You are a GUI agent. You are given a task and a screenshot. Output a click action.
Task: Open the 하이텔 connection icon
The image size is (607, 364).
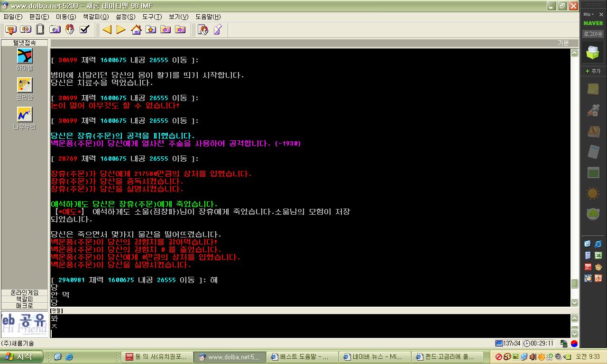(x=25, y=59)
